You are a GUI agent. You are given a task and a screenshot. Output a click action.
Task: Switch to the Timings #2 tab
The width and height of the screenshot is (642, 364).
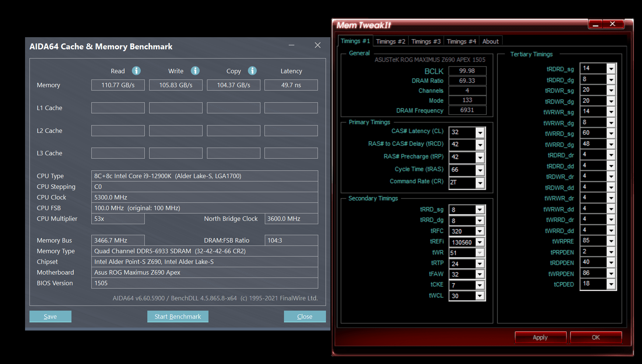(x=391, y=42)
